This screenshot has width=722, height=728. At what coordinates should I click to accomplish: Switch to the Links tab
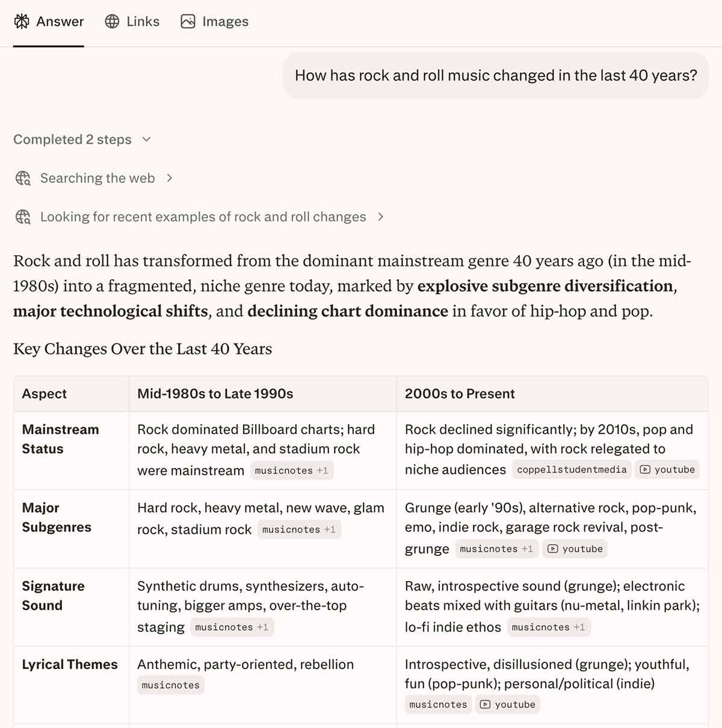click(132, 22)
